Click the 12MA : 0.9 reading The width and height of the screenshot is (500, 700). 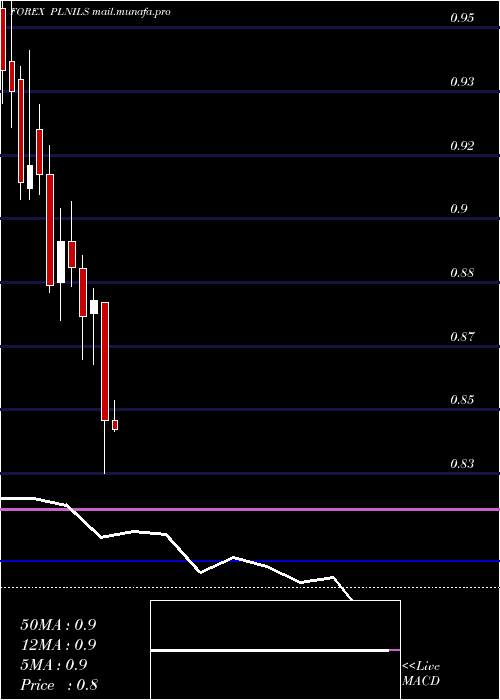58,645
